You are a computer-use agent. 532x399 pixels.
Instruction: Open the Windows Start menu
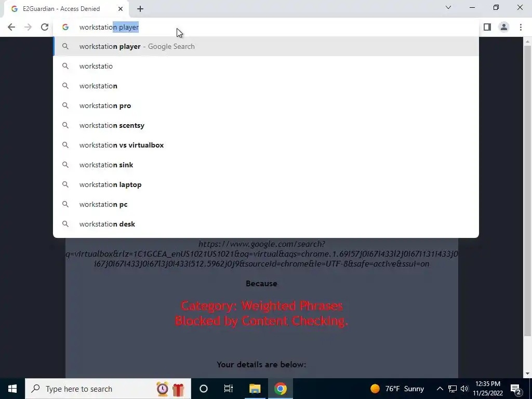click(x=12, y=389)
